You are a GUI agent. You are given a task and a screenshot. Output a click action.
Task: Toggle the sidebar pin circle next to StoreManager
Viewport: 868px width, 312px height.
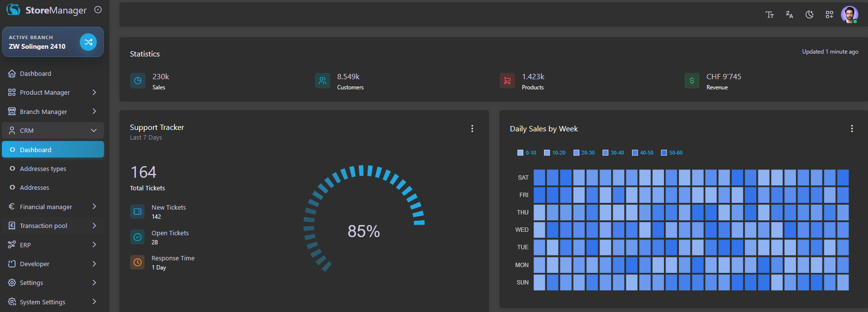point(98,10)
